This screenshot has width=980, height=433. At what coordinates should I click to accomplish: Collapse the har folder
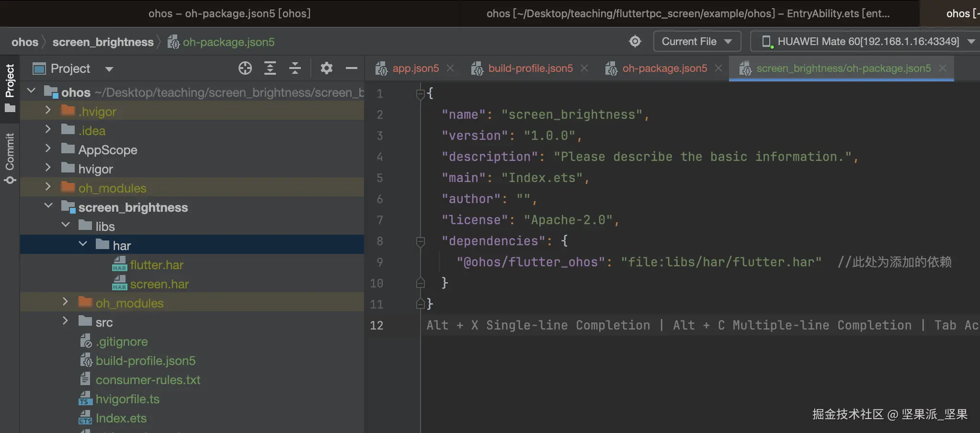[83, 244]
